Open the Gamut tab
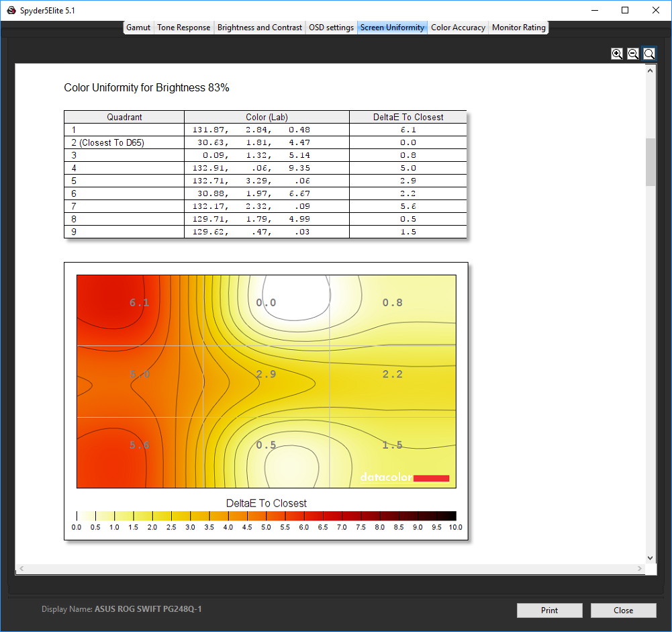The image size is (672, 632). (138, 28)
